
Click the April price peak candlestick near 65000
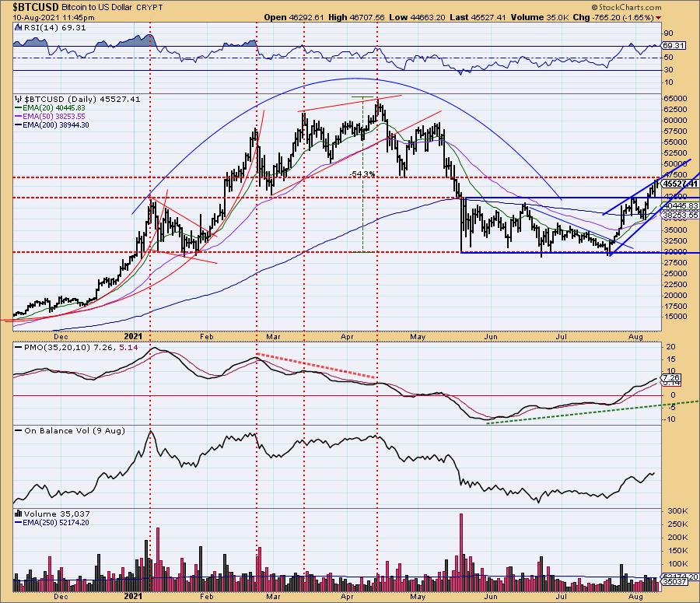point(379,109)
